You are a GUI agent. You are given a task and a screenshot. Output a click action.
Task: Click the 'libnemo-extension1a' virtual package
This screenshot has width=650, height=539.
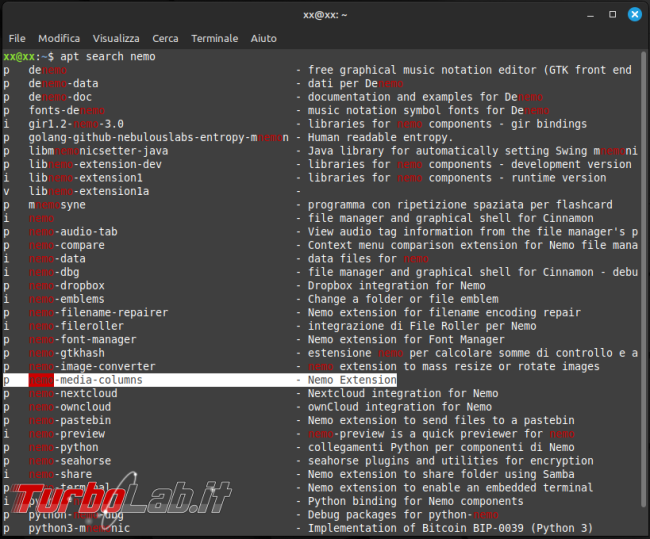coord(89,191)
